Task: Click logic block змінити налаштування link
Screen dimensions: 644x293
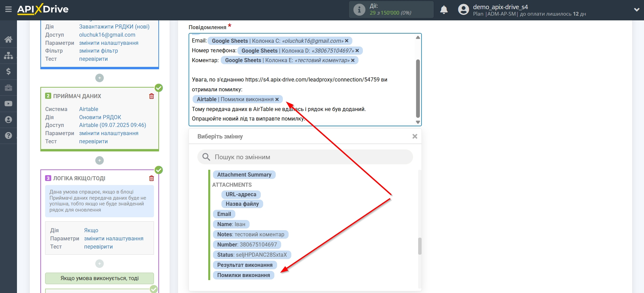Action: (x=114, y=238)
